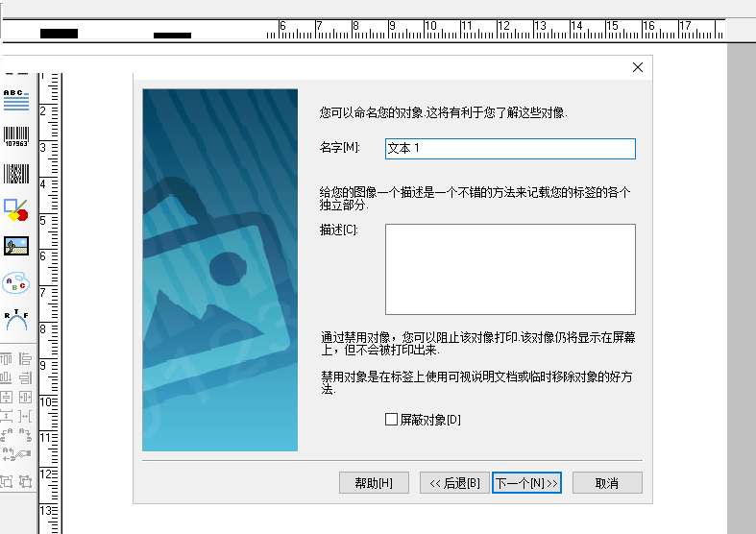Click the send to back icon

point(7,481)
